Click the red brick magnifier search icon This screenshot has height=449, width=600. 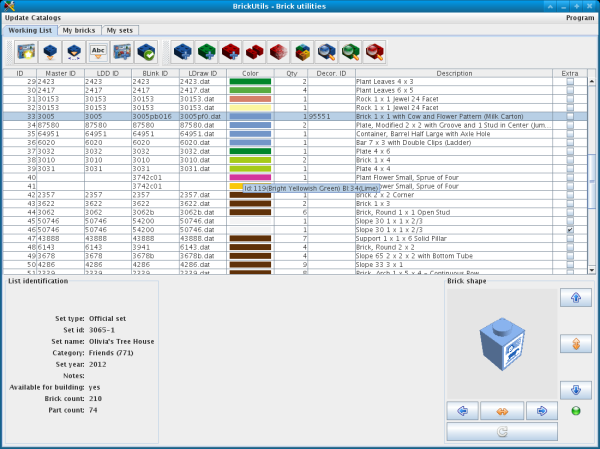tap(375, 52)
